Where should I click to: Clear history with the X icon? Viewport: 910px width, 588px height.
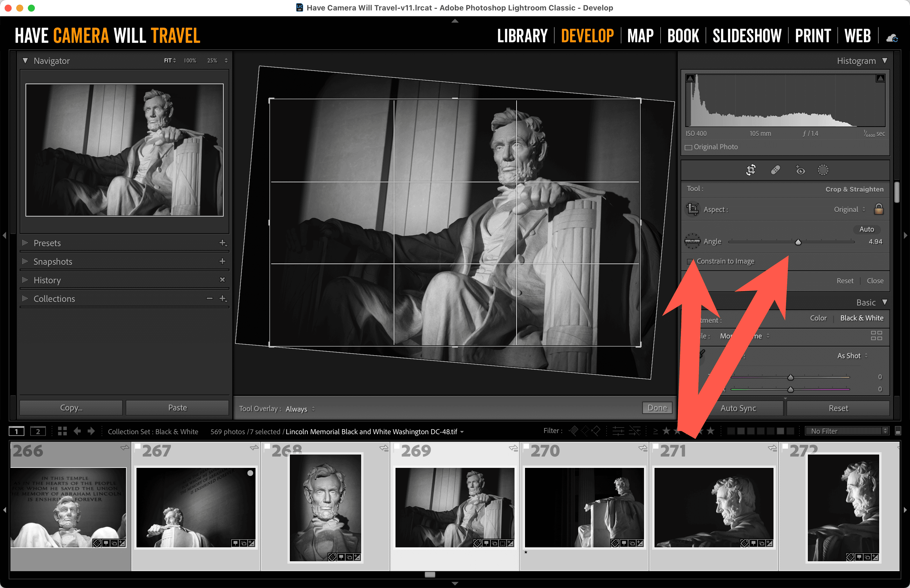(x=222, y=279)
